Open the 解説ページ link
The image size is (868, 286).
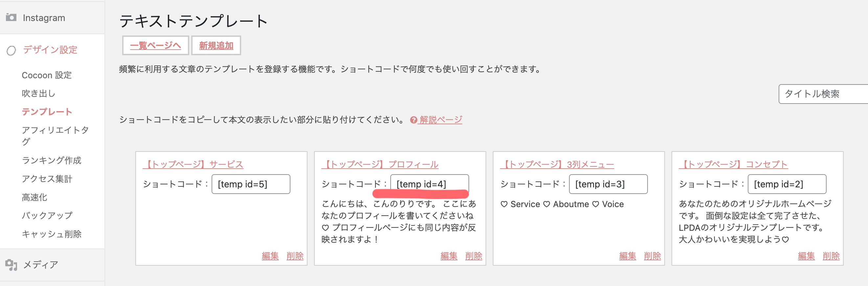441,120
